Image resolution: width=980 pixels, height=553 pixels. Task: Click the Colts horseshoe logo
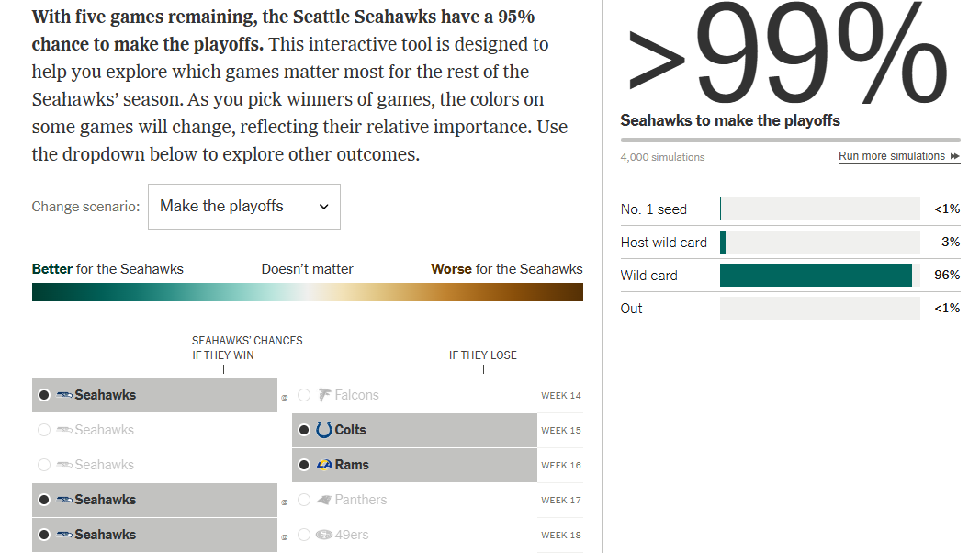(x=324, y=430)
